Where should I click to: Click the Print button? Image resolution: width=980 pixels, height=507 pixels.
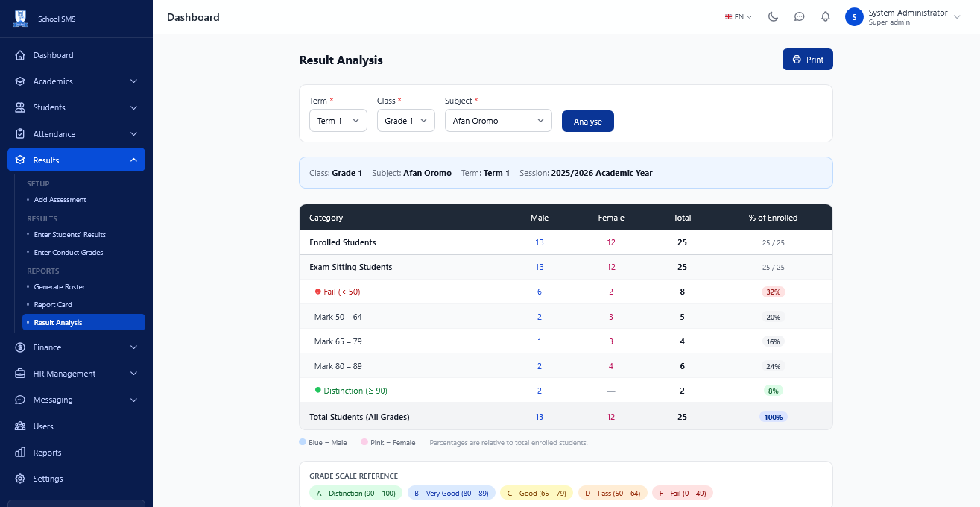pyautogui.click(x=808, y=60)
